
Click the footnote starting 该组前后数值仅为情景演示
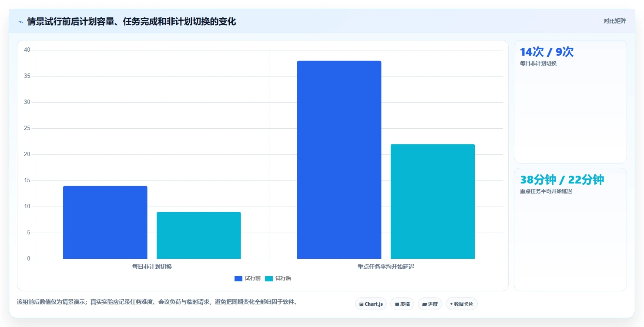coord(157,302)
